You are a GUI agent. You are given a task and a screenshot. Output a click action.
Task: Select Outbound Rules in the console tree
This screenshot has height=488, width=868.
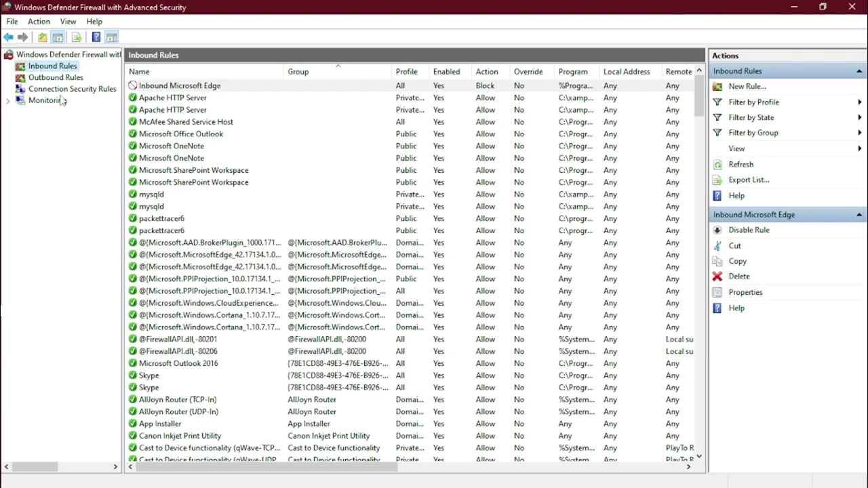(x=56, y=77)
